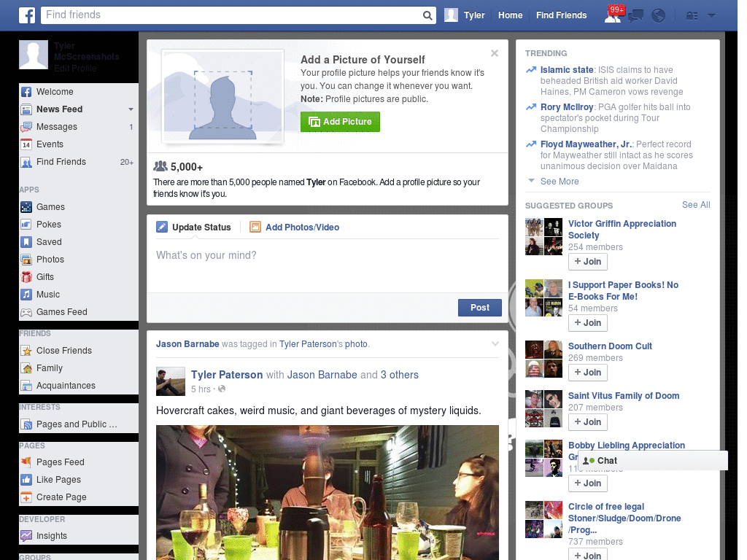Select the Update Status tab
The height and width of the screenshot is (560, 747).
click(x=193, y=227)
